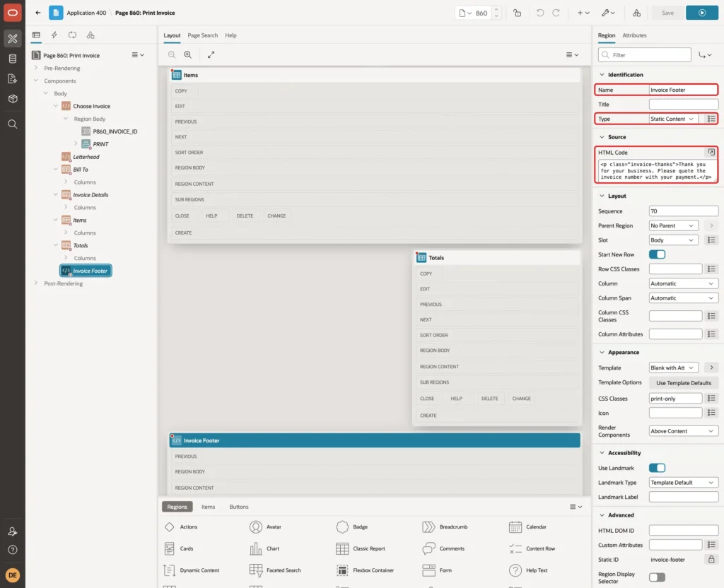Open the Parent Region dropdown
This screenshot has width=724, height=588.
click(x=673, y=225)
